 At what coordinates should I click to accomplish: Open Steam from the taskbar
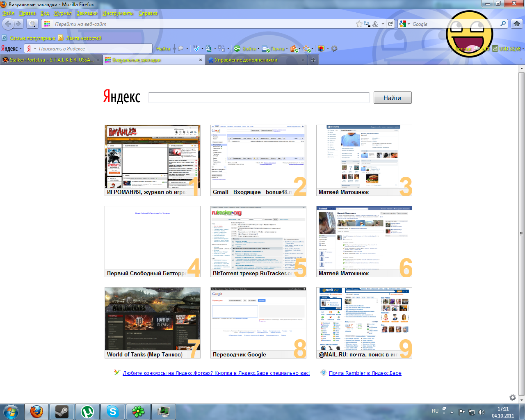(62, 411)
